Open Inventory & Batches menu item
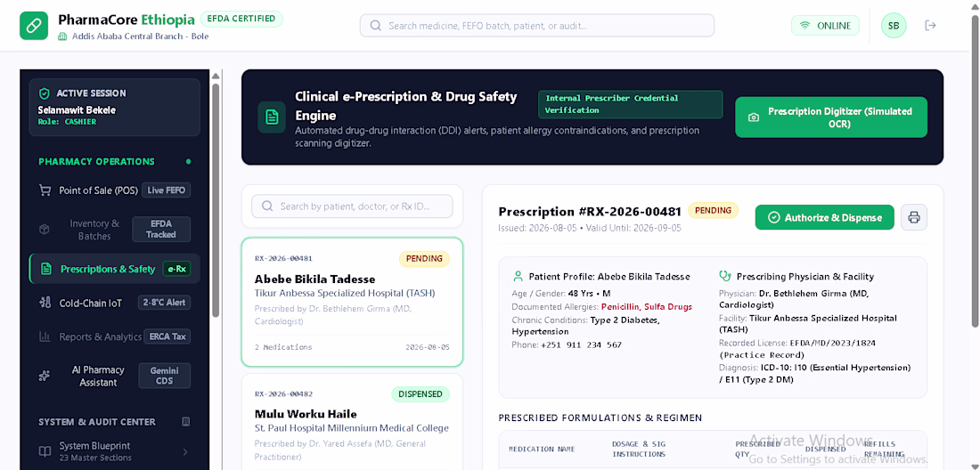The height and width of the screenshot is (470, 980). click(x=114, y=230)
